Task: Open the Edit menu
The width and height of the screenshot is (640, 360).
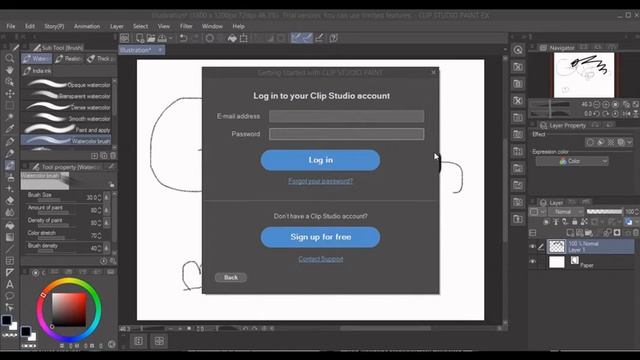Action: click(30, 26)
